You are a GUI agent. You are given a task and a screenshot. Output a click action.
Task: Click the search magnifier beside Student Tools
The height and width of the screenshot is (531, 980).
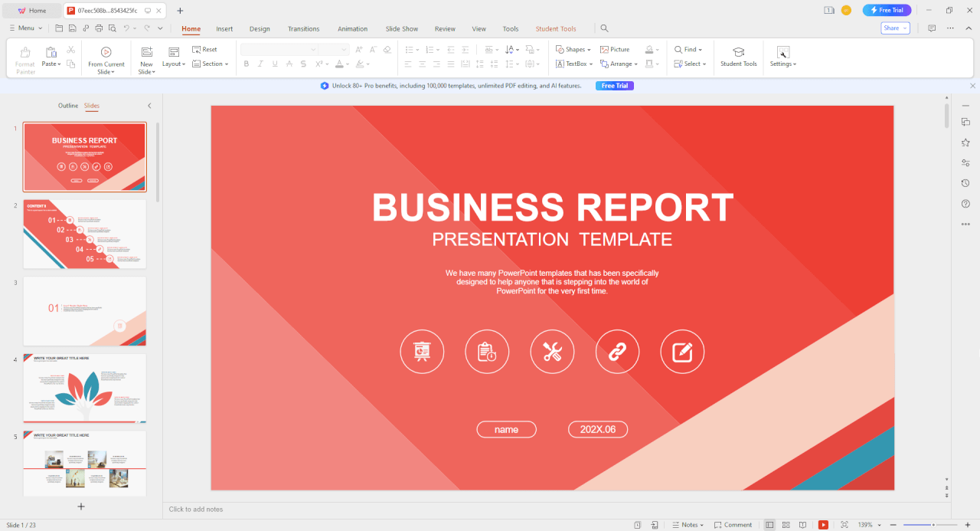604,28
